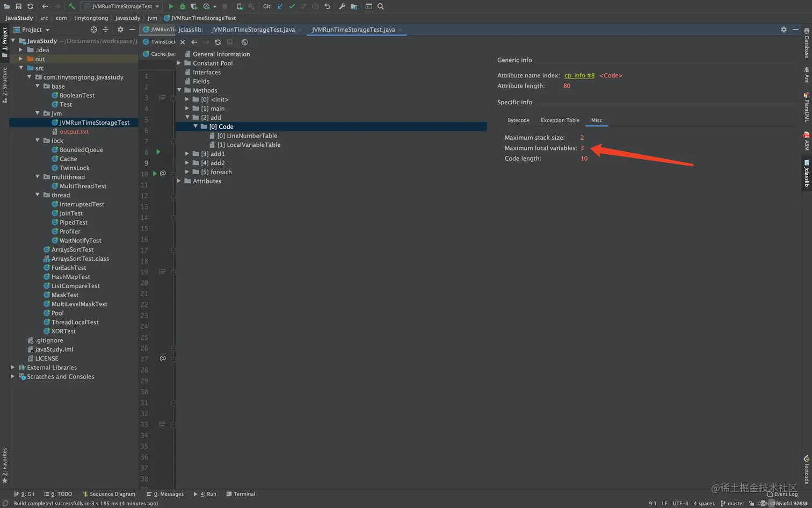This screenshot has width=812, height=508.
Task: Switch to the Exception Table tab
Action: [560, 120]
